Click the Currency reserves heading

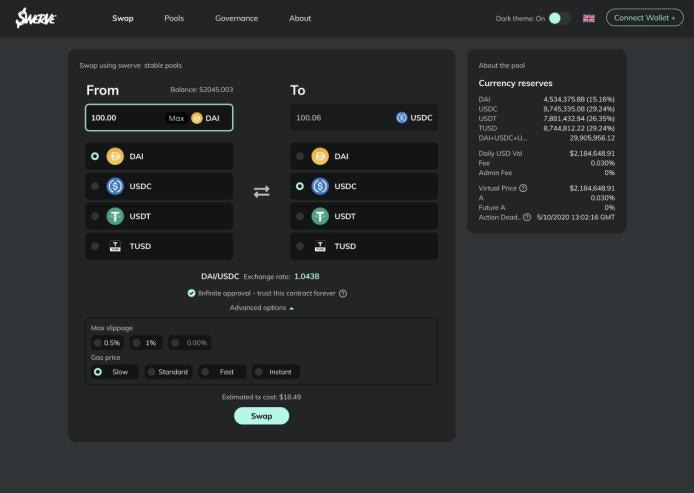point(515,83)
